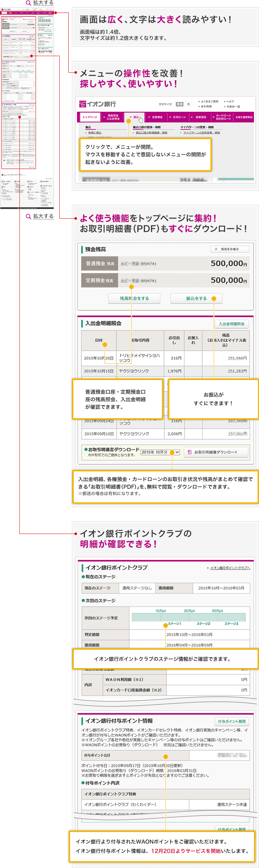Open the お取引履歴照会 menu item

244,117
